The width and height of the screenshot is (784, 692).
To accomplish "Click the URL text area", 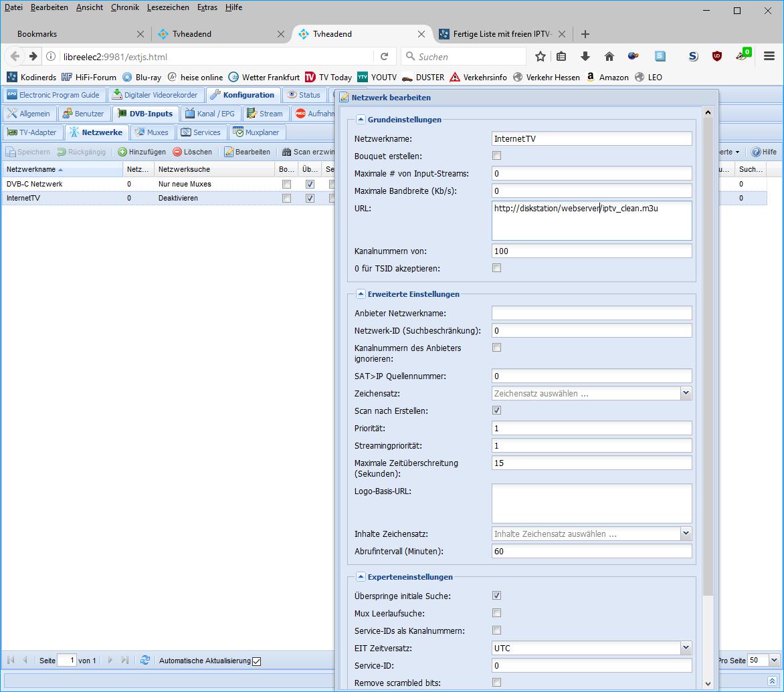I will 592,221.
